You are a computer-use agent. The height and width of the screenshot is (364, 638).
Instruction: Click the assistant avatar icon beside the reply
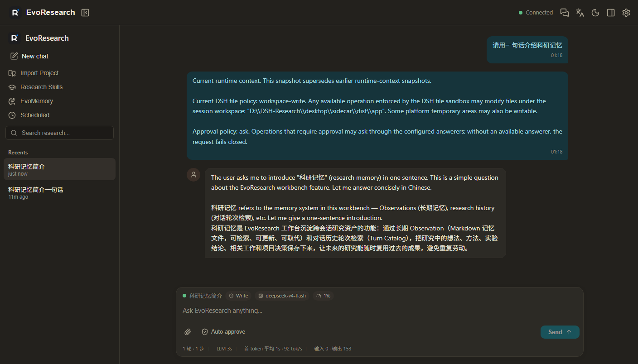click(193, 175)
